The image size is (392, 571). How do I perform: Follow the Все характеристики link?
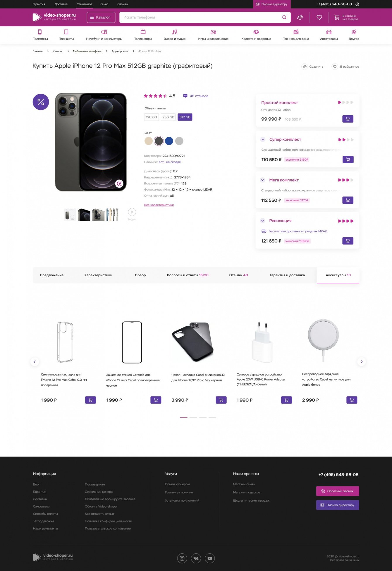pyautogui.click(x=159, y=205)
